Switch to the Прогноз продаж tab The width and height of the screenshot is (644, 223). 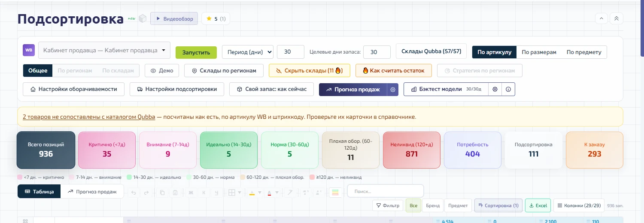[92, 192]
